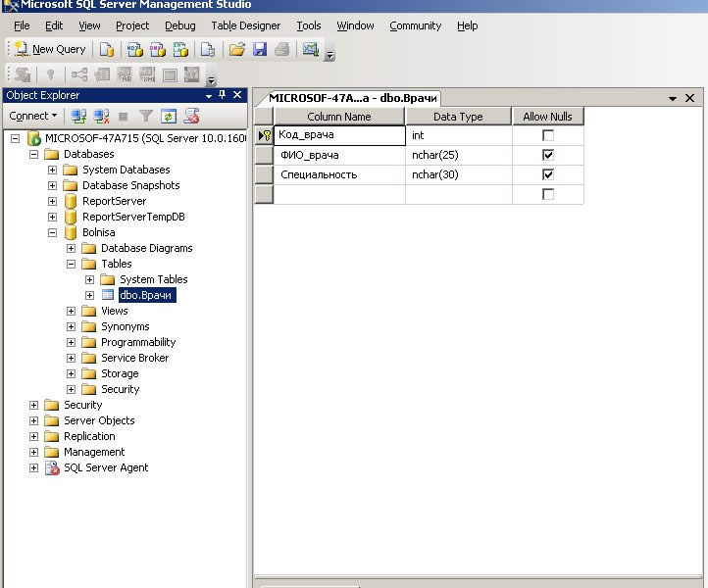This screenshot has height=588, width=708.
Task: Click the Print icon in the toolbar
Action: (x=282, y=49)
